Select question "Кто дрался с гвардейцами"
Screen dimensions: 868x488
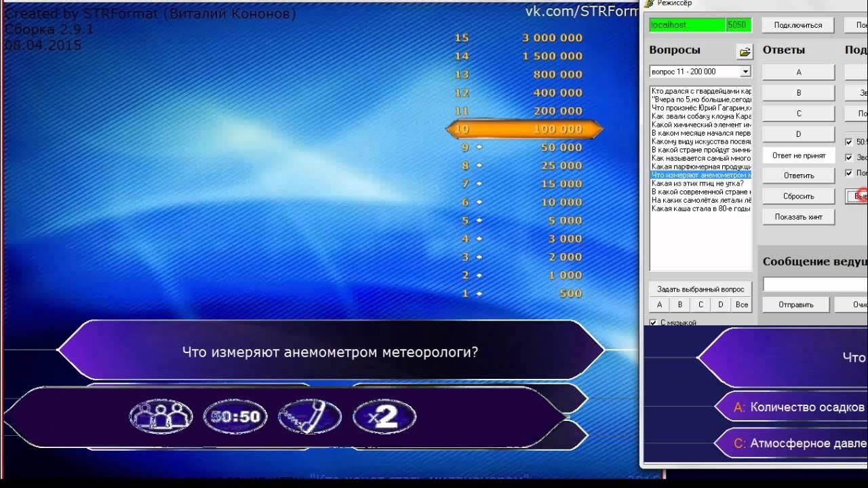tap(701, 91)
